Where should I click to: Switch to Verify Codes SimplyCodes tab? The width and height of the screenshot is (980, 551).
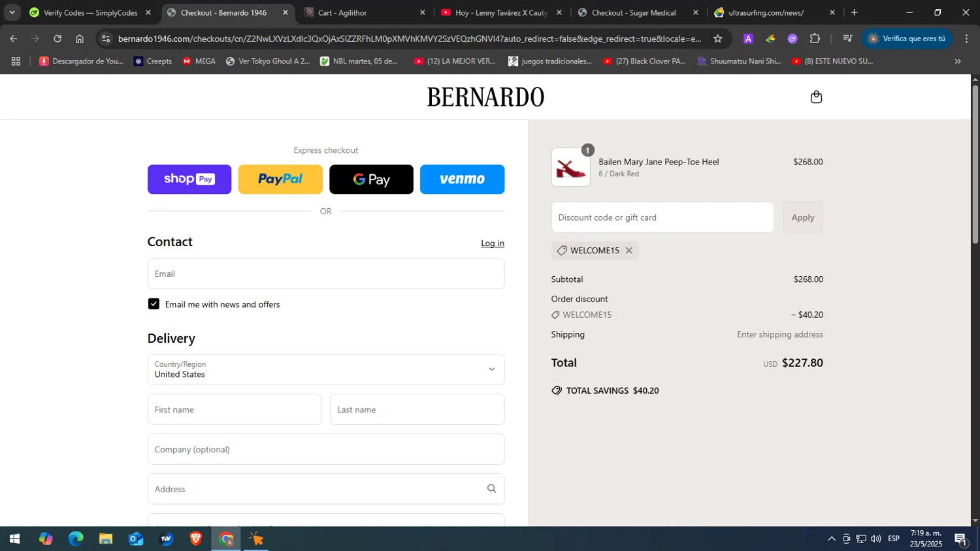[90, 12]
